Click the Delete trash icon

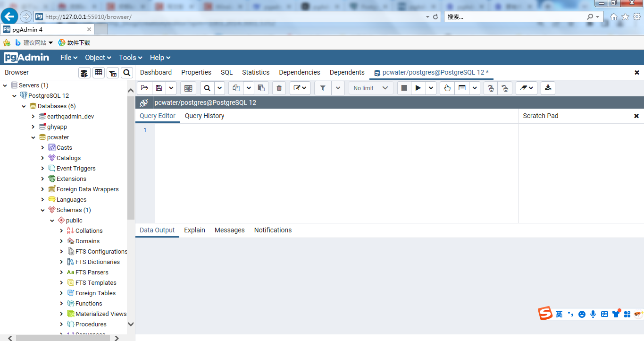279,88
